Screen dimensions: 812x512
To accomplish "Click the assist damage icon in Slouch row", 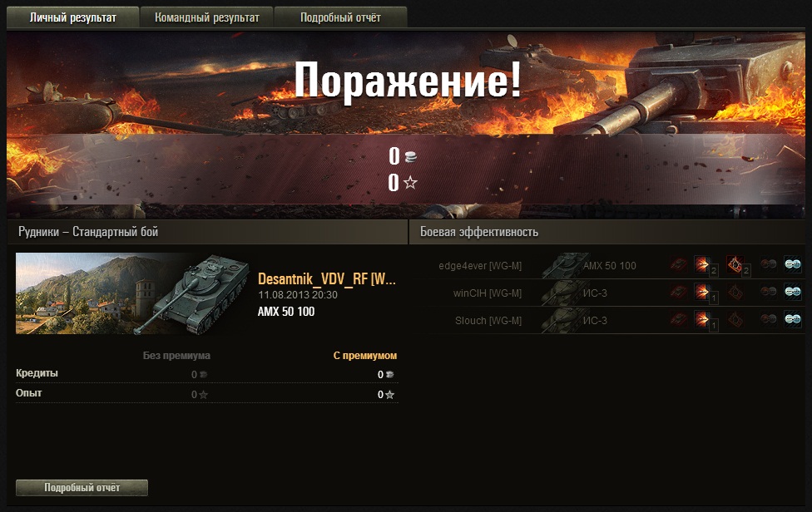I will point(769,320).
